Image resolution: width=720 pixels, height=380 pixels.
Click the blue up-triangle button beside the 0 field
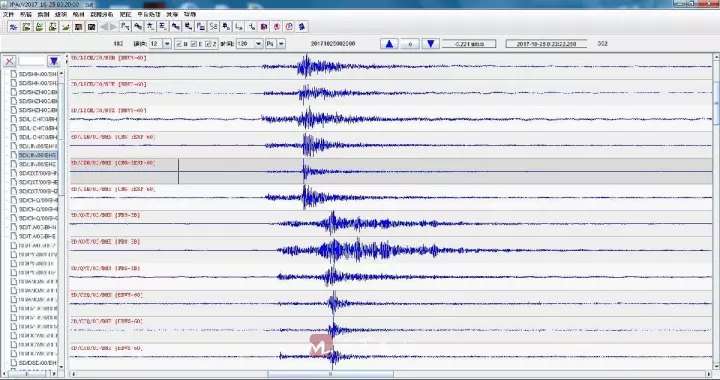pos(389,44)
